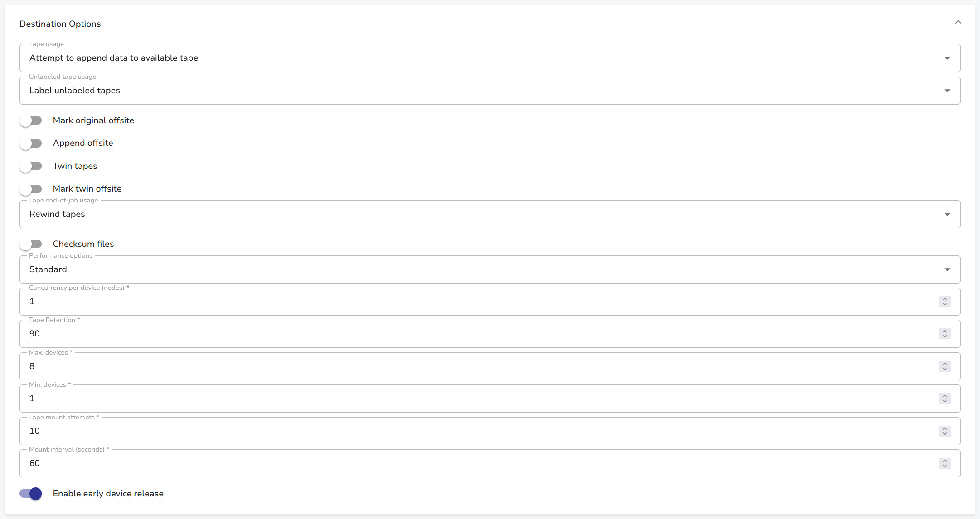980x519 pixels.
Task: Open the Unlabeled tape usage dropdown
Action: [x=490, y=91]
